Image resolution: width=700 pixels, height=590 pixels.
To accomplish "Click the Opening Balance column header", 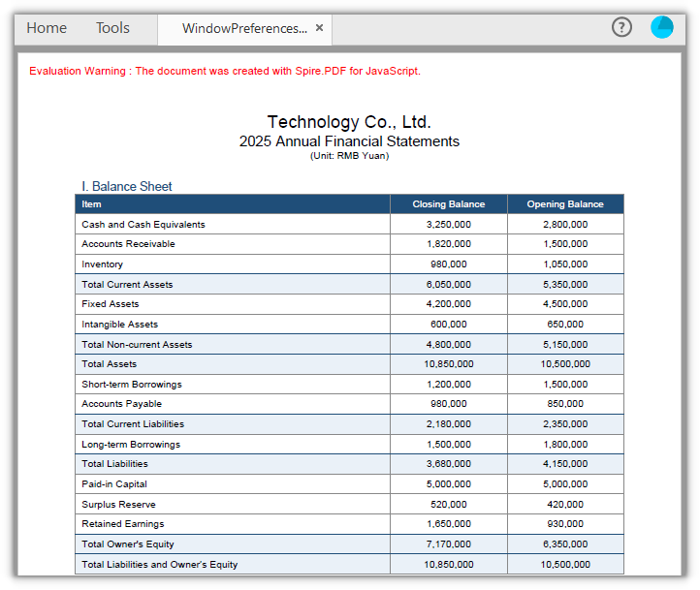I will click(565, 204).
